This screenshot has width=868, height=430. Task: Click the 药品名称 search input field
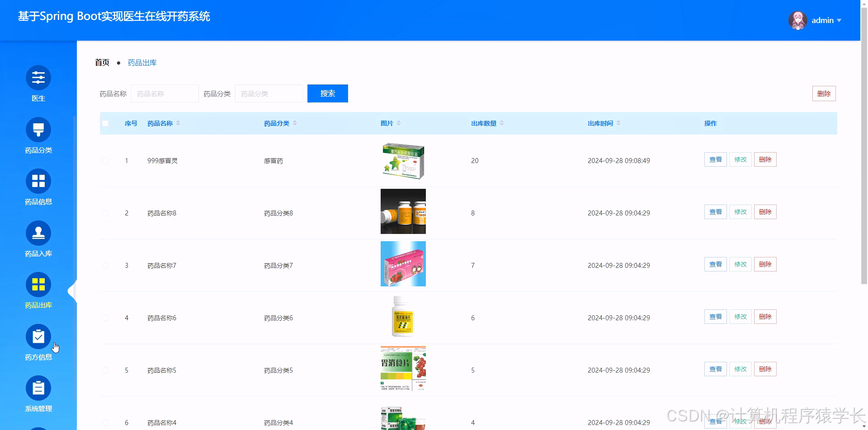(x=165, y=93)
